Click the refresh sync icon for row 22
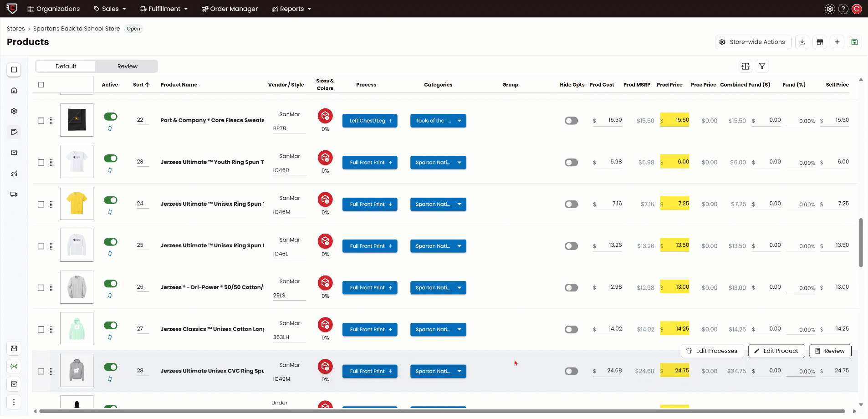The image size is (868, 419). 110,128
